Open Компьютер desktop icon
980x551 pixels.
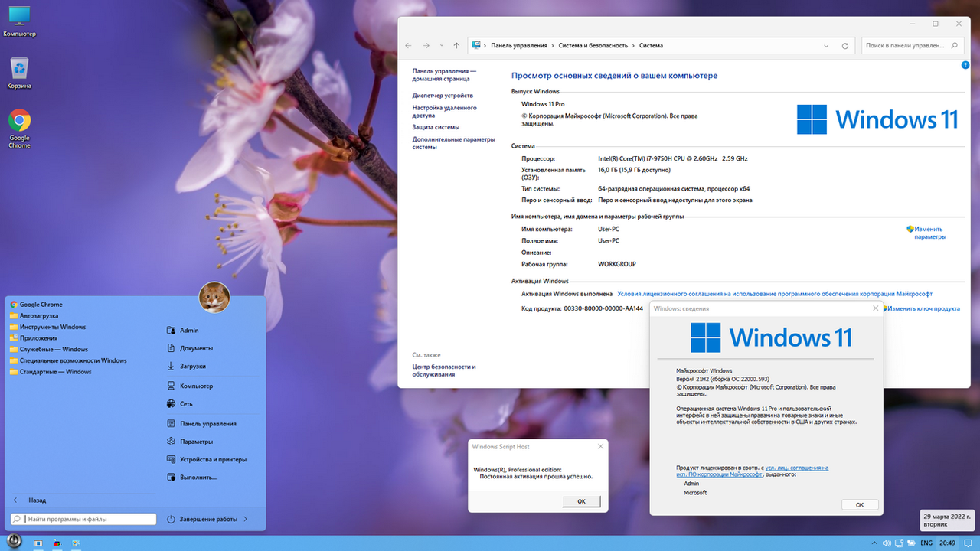pos(19,21)
